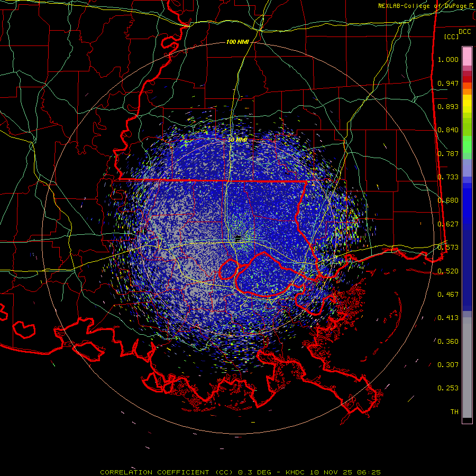Image resolution: width=476 pixels, height=476 pixels.
Task: Click the DCC label above the color scale
Action: pyautogui.click(x=464, y=31)
